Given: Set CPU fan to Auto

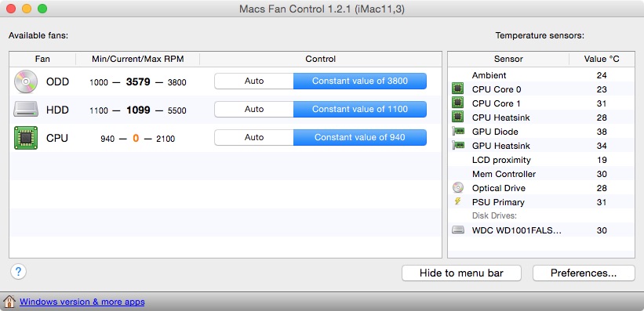Looking at the screenshot, I should point(254,137).
